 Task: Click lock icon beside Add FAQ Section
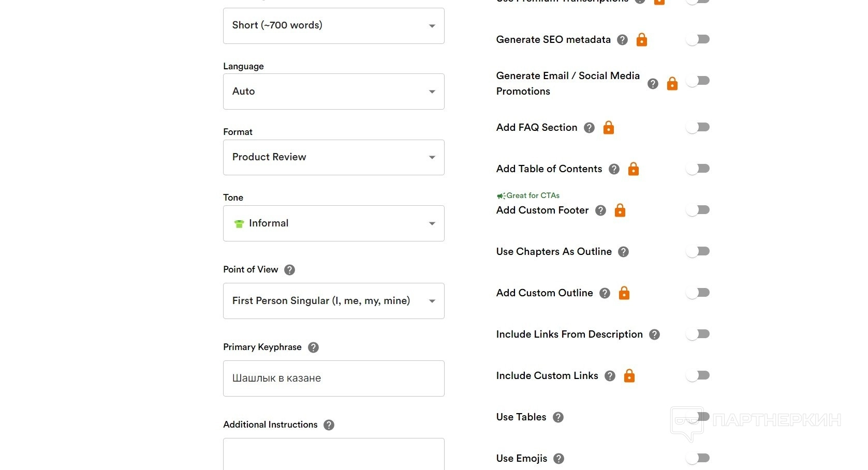coord(609,128)
